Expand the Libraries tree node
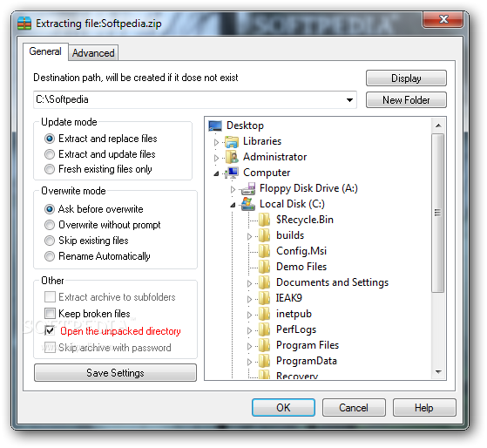This screenshot has height=448, width=487. coord(216,142)
